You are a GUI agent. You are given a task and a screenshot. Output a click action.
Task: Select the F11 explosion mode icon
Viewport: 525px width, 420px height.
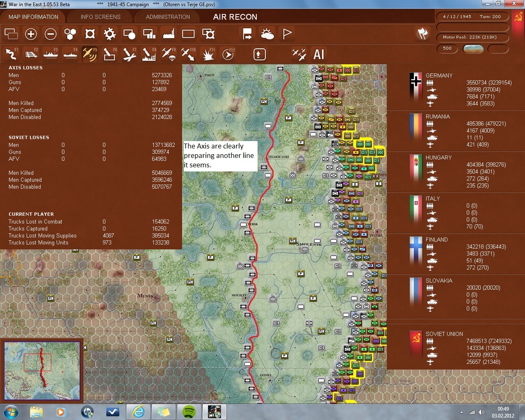tap(208, 54)
